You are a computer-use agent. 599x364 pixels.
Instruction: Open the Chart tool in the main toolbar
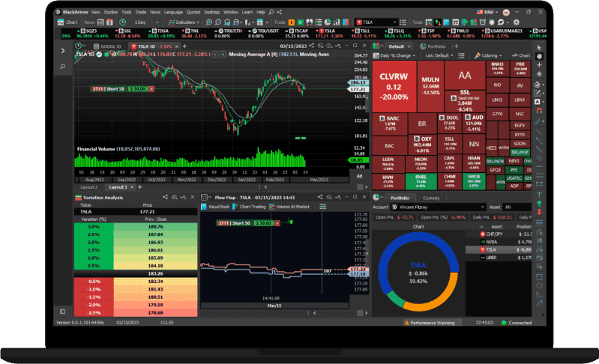[x=67, y=22]
